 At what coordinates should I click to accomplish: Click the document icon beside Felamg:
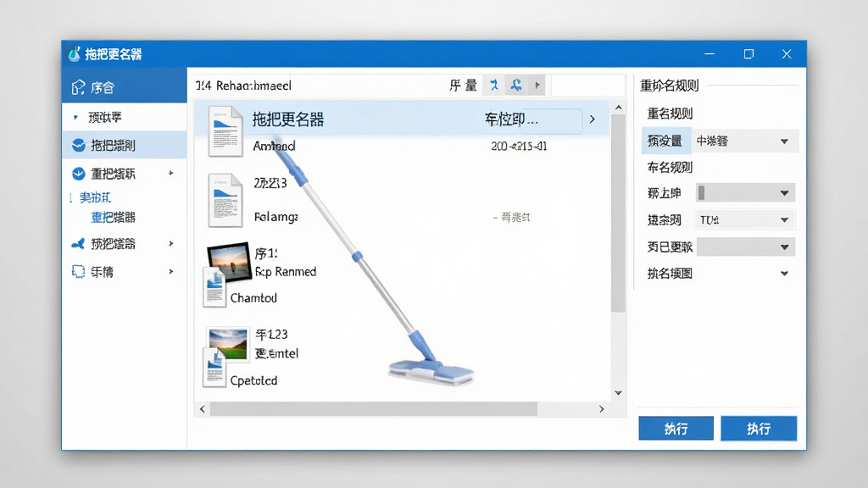click(225, 200)
